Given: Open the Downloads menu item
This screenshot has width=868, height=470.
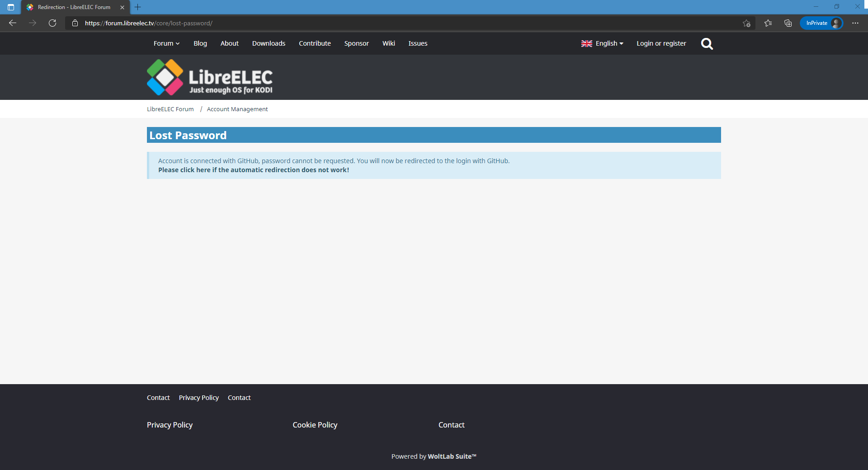Looking at the screenshot, I should [x=269, y=43].
